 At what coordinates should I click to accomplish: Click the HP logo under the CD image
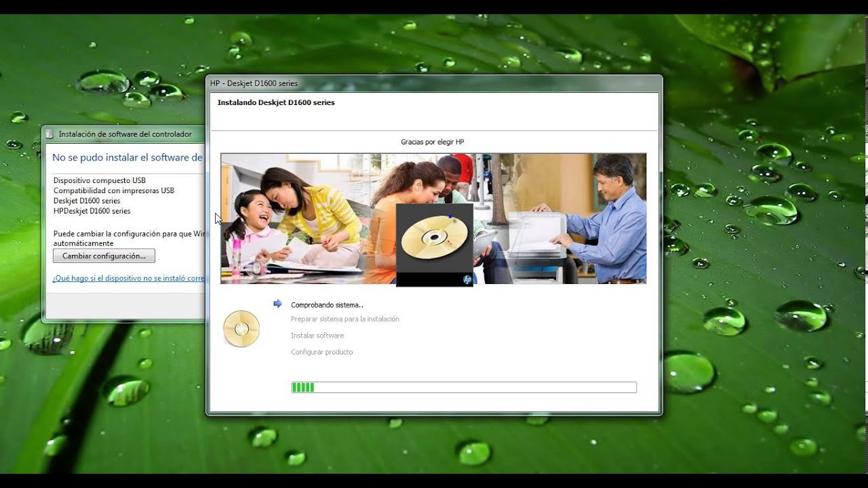point(467,279)
